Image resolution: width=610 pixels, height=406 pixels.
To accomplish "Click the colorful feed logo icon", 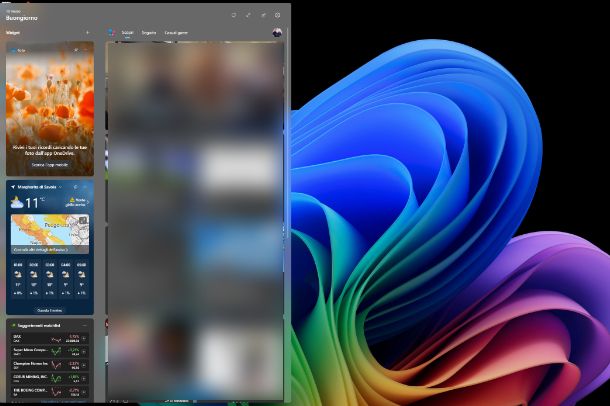I will (x=112, y=33).
